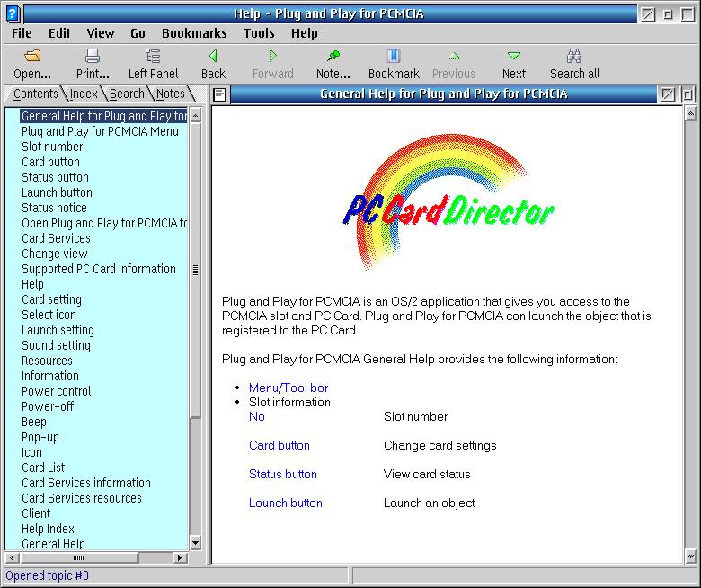Select the Card setting topic

coord(51,299)
